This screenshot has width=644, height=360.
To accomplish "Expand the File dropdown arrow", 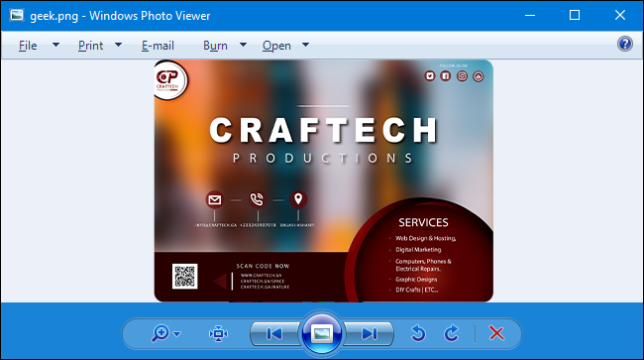I will 55,45.
